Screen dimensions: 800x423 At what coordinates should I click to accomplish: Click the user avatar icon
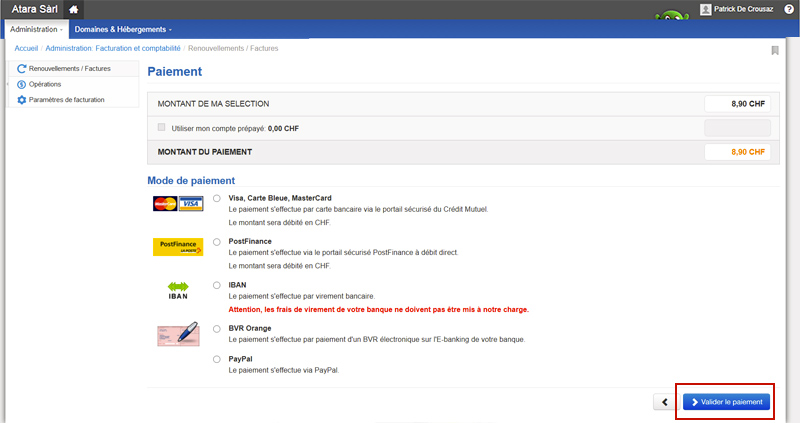[706, 9]
